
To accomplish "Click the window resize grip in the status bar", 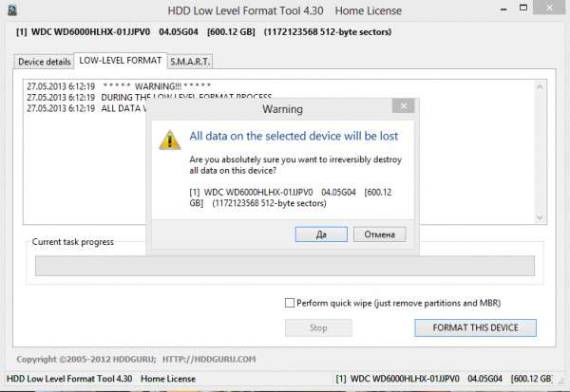I will [561, 380].
